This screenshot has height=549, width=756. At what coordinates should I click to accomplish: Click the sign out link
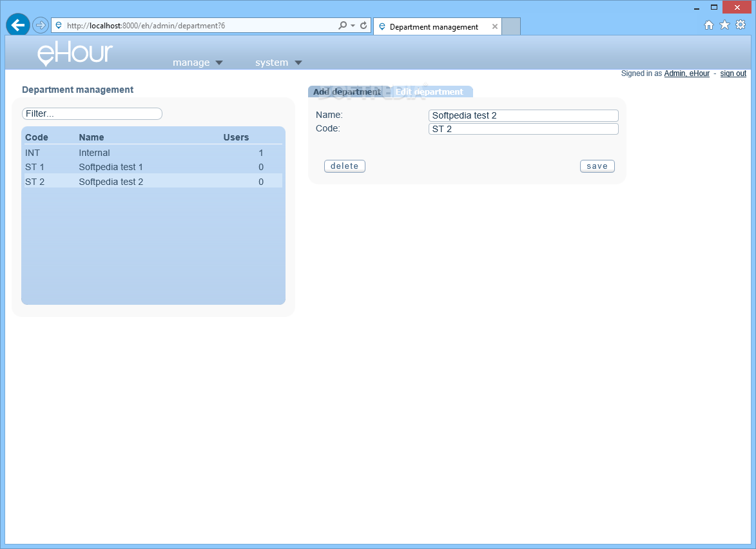[x=733, y=73]
